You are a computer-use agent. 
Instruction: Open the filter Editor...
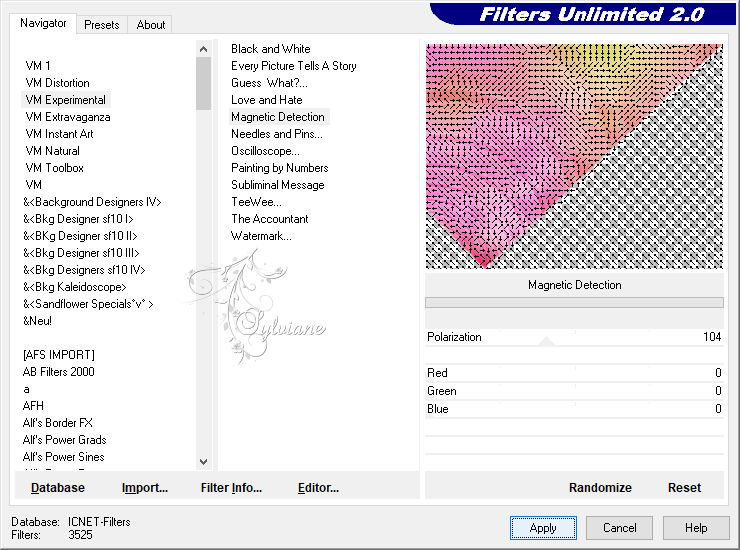pyautogui.click(x=318, y=487)
